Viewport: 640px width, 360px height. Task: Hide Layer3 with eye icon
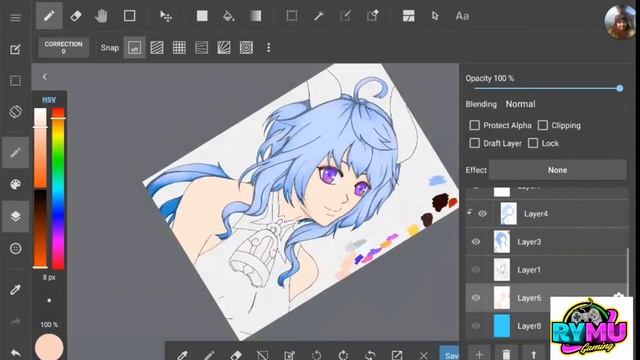[x=476, y=242]
